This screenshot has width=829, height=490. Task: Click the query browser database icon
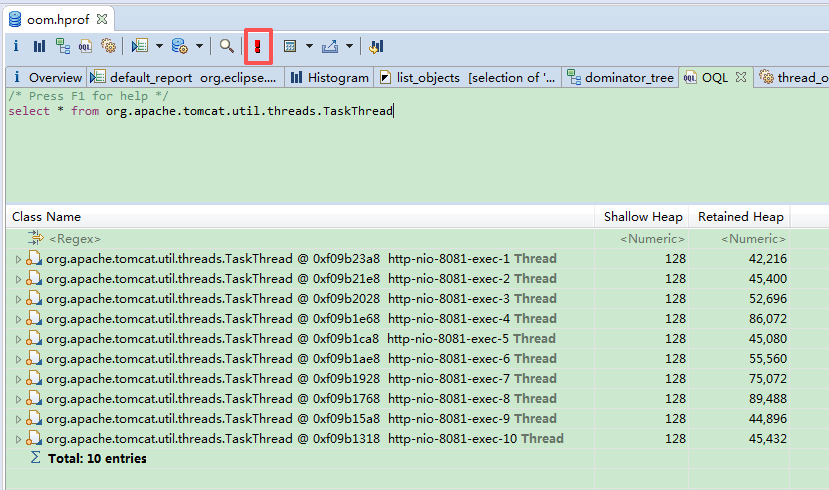pyautogui.click(x=180, y=47)
